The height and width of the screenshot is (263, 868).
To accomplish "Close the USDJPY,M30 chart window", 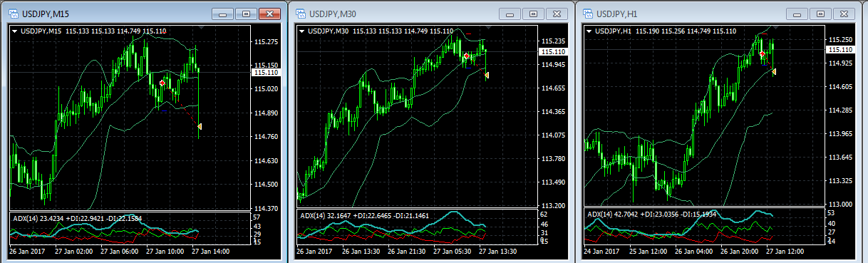I will pos(557,14).
